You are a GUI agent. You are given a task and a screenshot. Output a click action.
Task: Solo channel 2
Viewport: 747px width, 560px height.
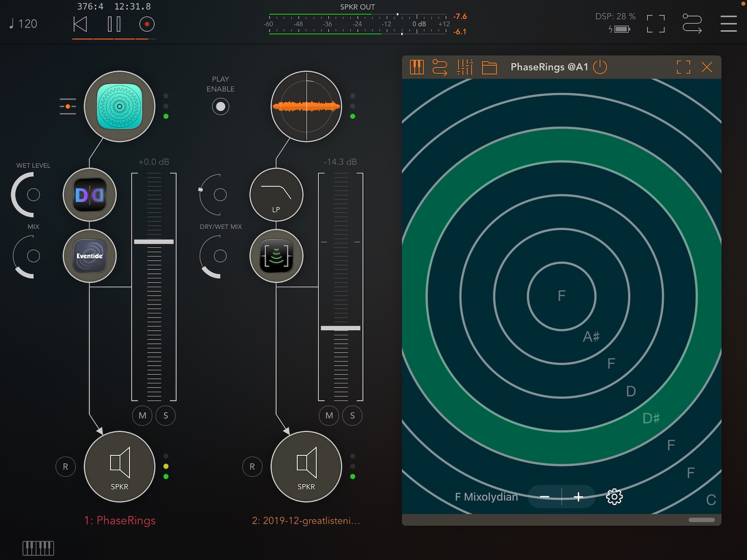pos(352,415)
